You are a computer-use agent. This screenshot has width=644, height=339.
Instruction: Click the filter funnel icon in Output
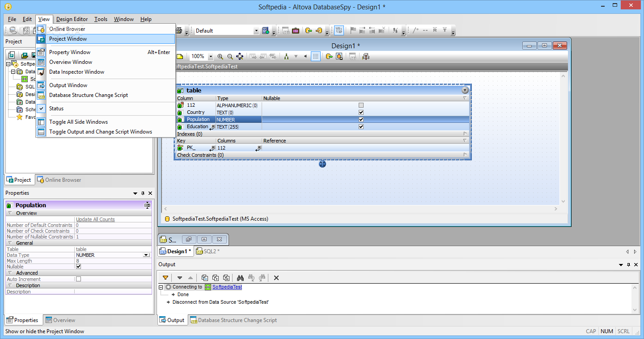point(165,277)
